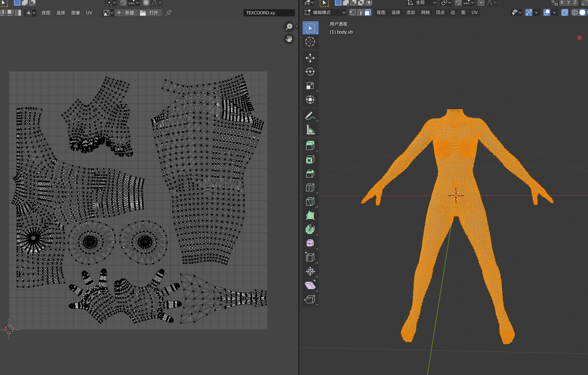Select the Measure ruler tool
This screenshot has width=588, height=375.
point(310,130)
